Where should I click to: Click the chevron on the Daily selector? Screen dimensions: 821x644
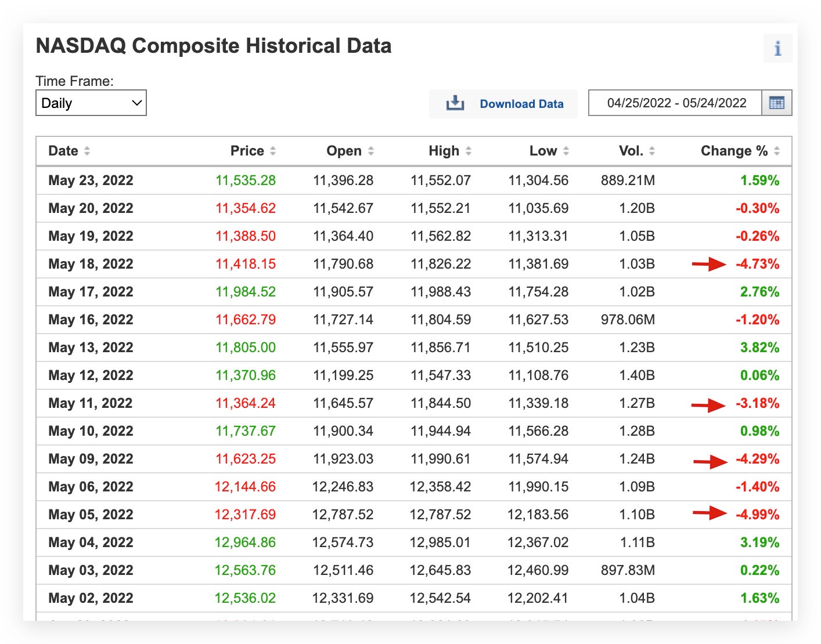[136, 103]
